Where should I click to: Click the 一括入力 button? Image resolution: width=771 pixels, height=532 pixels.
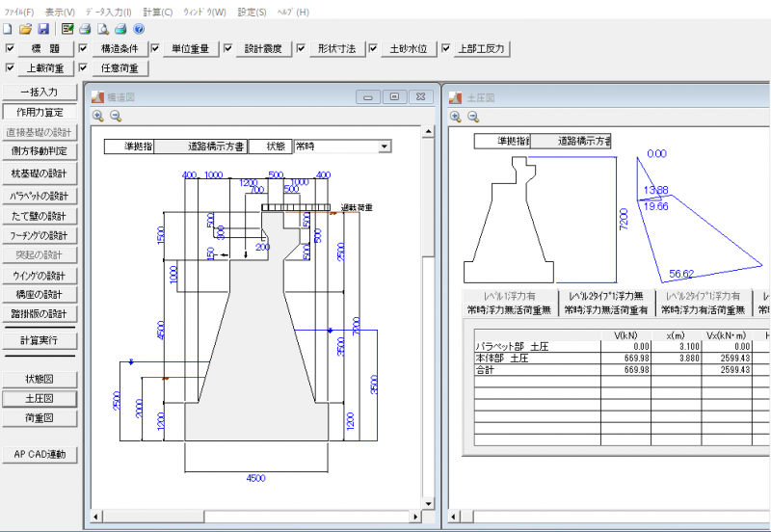40,92
